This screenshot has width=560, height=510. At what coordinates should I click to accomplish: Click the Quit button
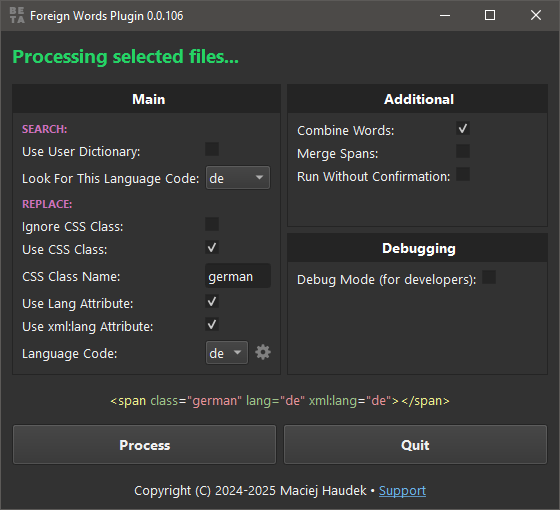coord(415,445)
